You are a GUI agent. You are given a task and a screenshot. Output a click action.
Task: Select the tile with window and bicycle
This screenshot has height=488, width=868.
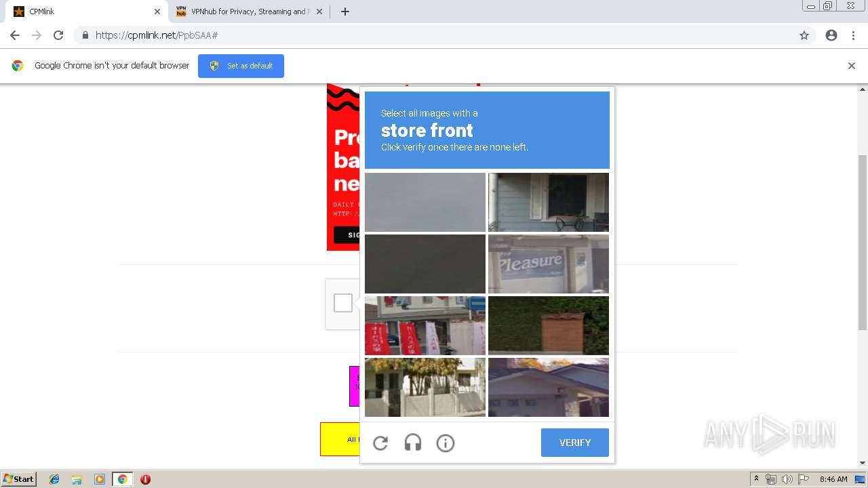[x=549, y=202]
